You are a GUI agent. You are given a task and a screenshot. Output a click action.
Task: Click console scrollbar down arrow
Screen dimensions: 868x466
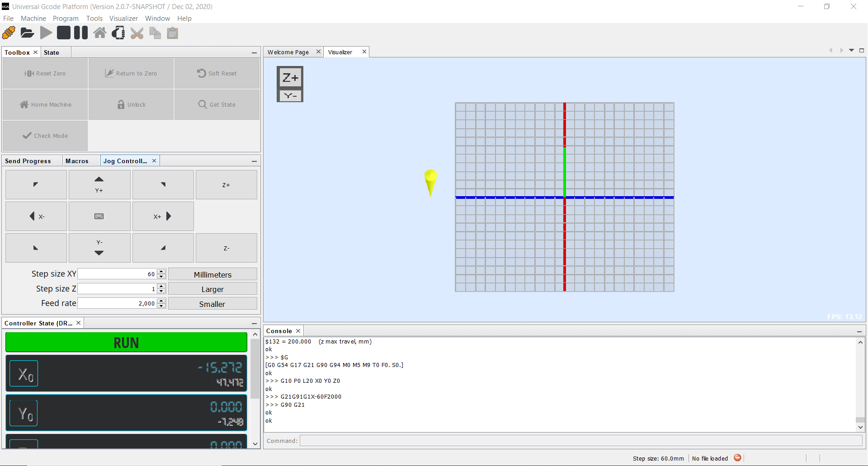tap(860, 427)
